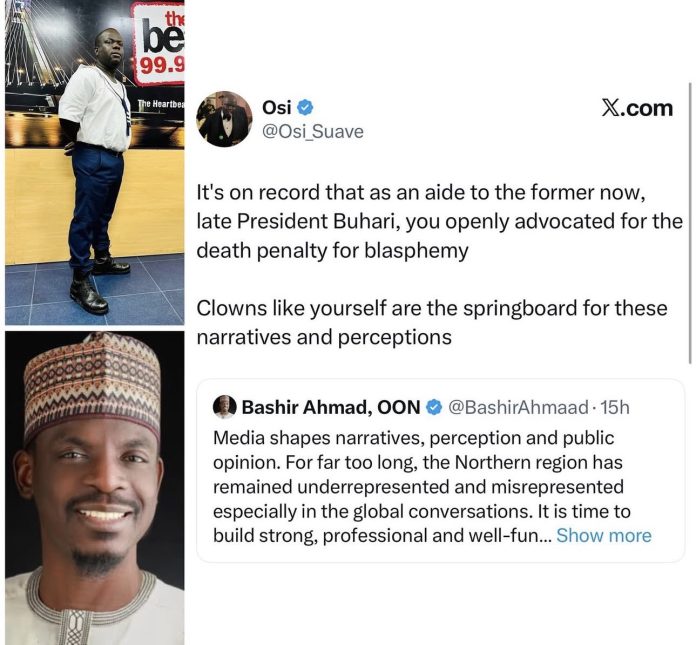
Task: Open Bashir Ahmad's small profile avatar
Action: [225, 406]
